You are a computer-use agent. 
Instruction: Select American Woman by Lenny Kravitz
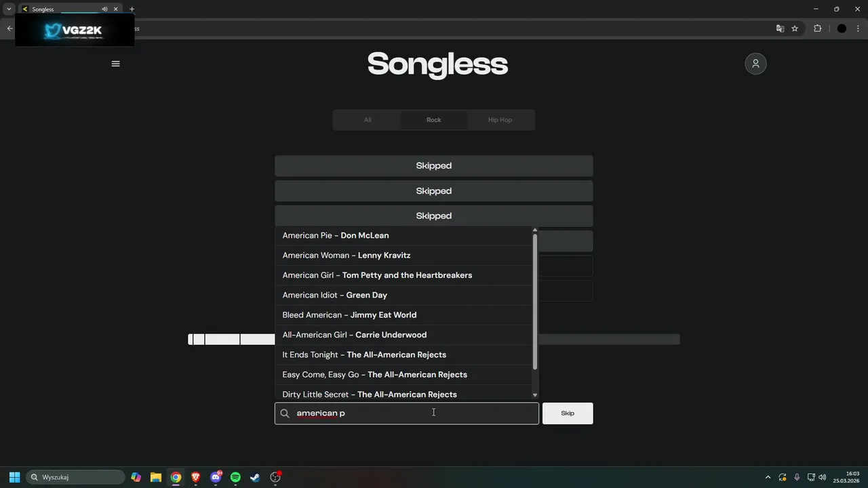click(403, 255)
